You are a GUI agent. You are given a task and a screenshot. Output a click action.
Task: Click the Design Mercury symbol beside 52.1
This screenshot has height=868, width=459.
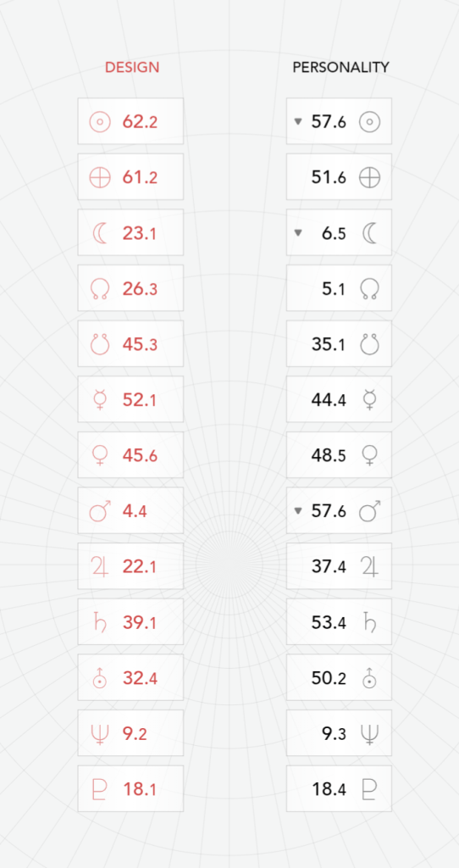pyautogui.click(x=100, y=400)
